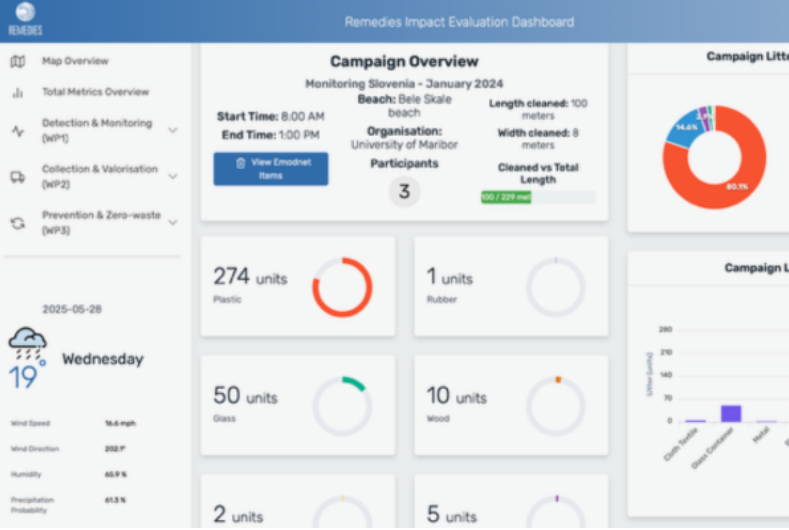The image size is (789, 530).
Task: Open the Total Metrics Overview menu item
Action: [95, 93]
